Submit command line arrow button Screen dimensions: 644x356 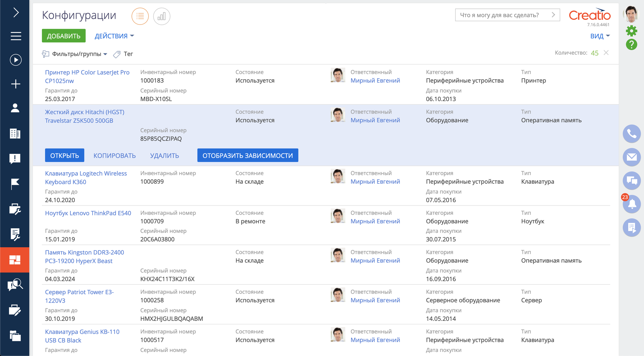(x=553, y=15)
